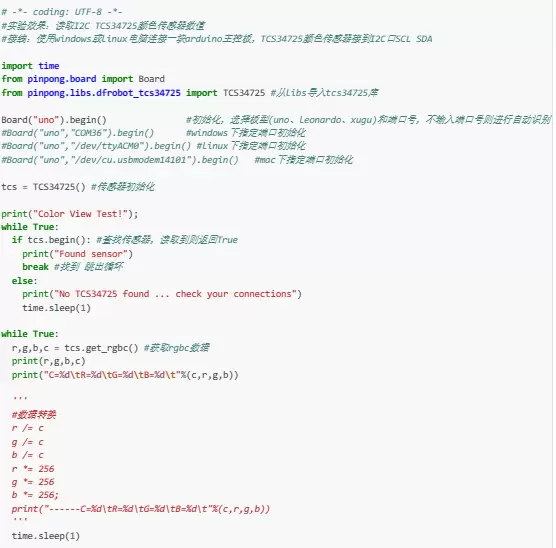
Task: Click the Board("uno").begin() statement
Action: (54, 120)
